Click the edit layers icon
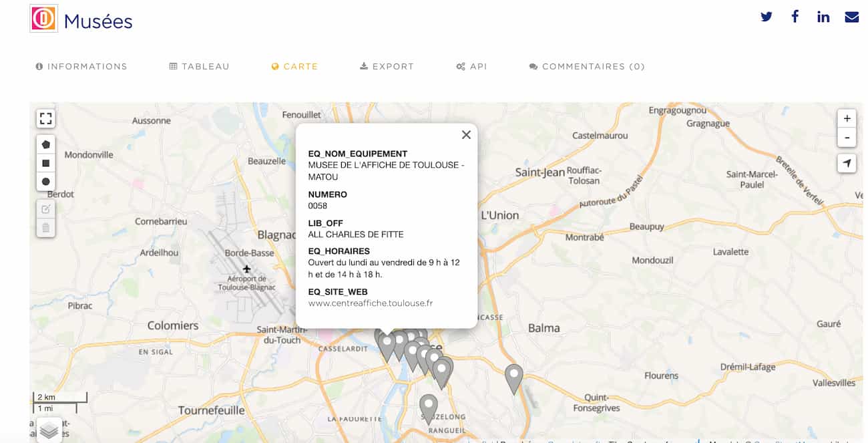The image size is (868, 443). pos(45,209)
